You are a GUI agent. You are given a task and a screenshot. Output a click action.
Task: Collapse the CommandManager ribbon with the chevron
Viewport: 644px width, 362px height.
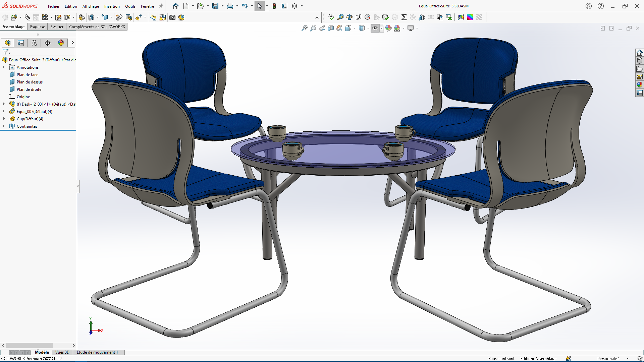[x=317, y=17]
